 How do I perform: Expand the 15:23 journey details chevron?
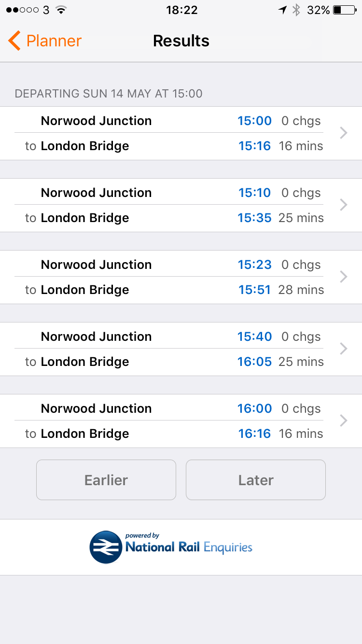[344, 277]
